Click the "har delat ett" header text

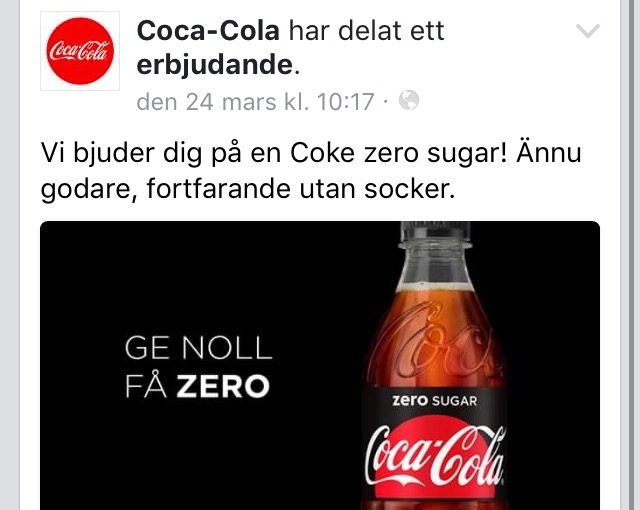367,31
